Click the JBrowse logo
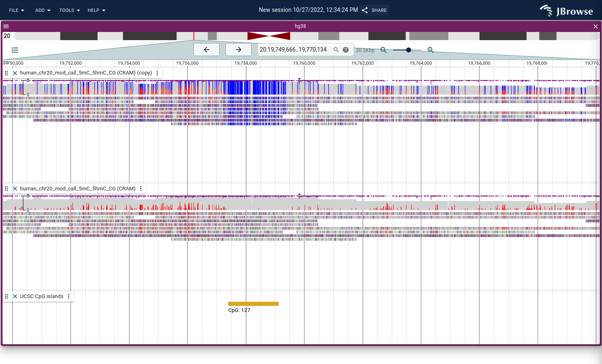 coord(566,11)
